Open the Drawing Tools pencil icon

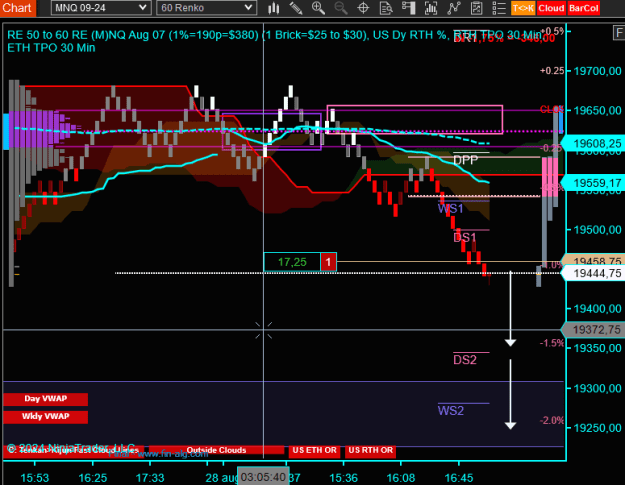pyautogui.click(x=295, y=8)
